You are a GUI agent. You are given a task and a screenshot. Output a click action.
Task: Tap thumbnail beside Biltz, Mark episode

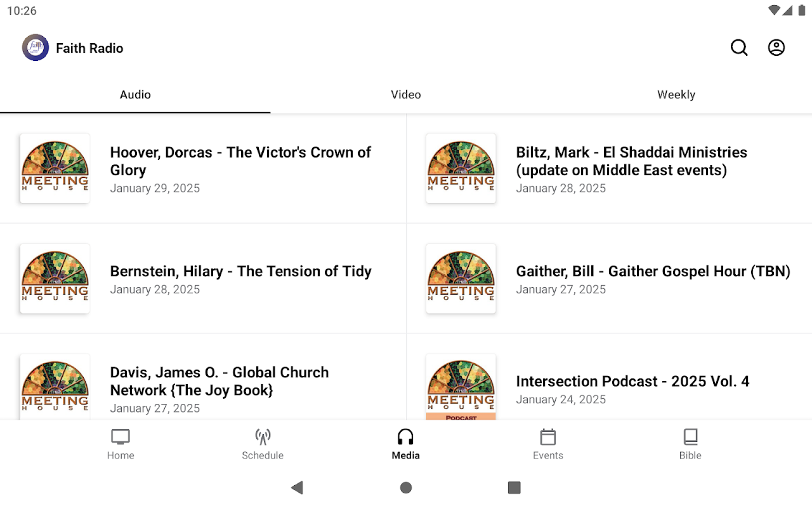click(461, 168)
